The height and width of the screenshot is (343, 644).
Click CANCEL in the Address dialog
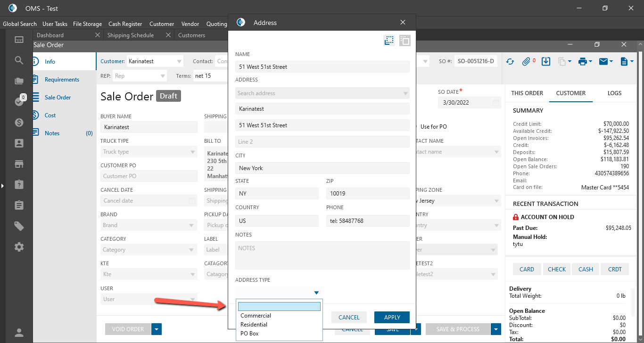point(349,318)
